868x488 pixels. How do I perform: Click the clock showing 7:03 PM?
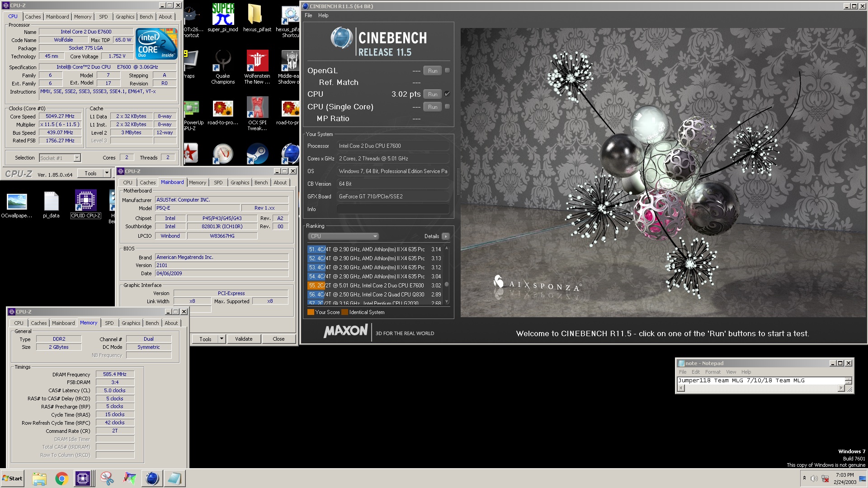844,475
